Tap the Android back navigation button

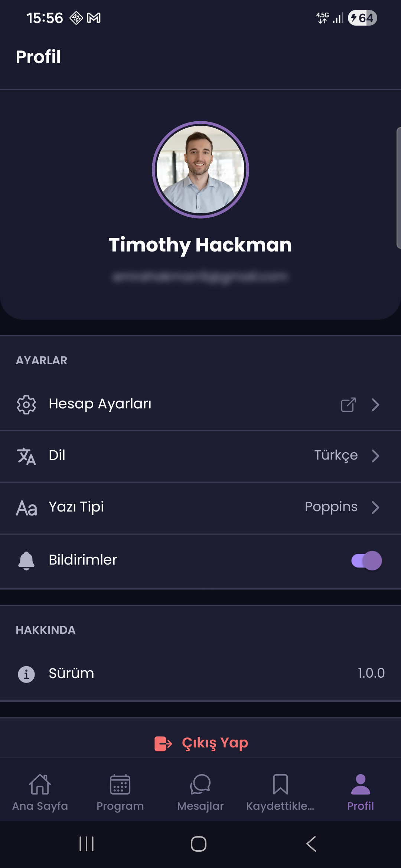tap(311, 844)
